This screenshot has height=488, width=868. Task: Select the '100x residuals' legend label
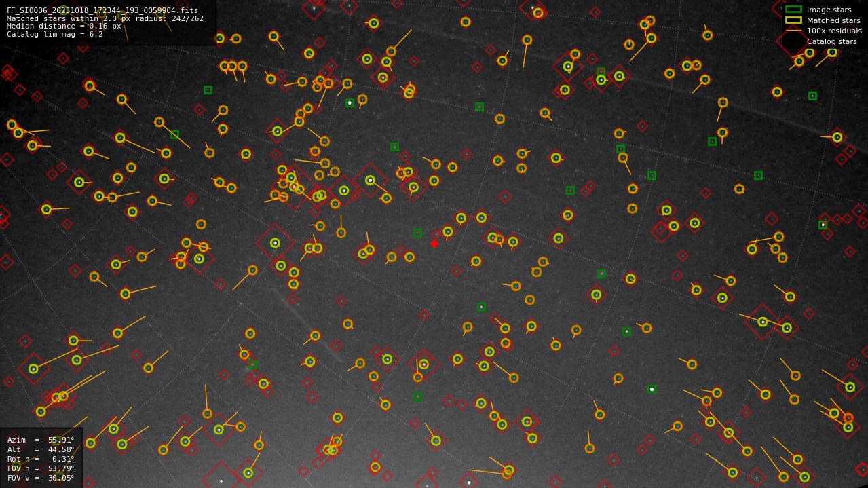(834, 31)
